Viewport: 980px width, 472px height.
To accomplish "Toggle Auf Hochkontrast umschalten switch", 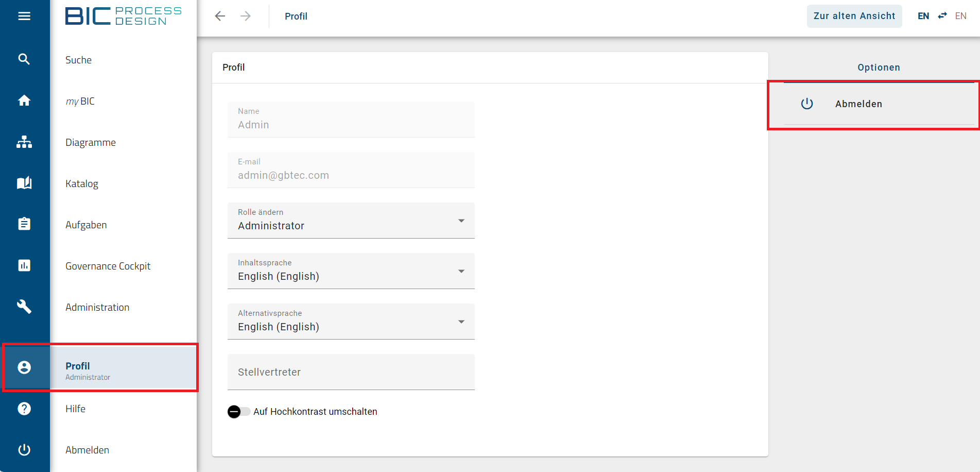I will coord(238,412).
